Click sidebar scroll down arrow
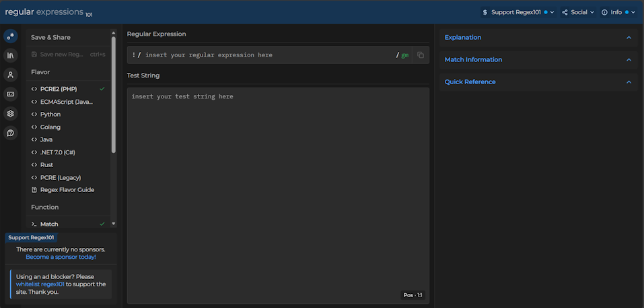The height and width of the screenshot is (308, 644). pos(114,224)
